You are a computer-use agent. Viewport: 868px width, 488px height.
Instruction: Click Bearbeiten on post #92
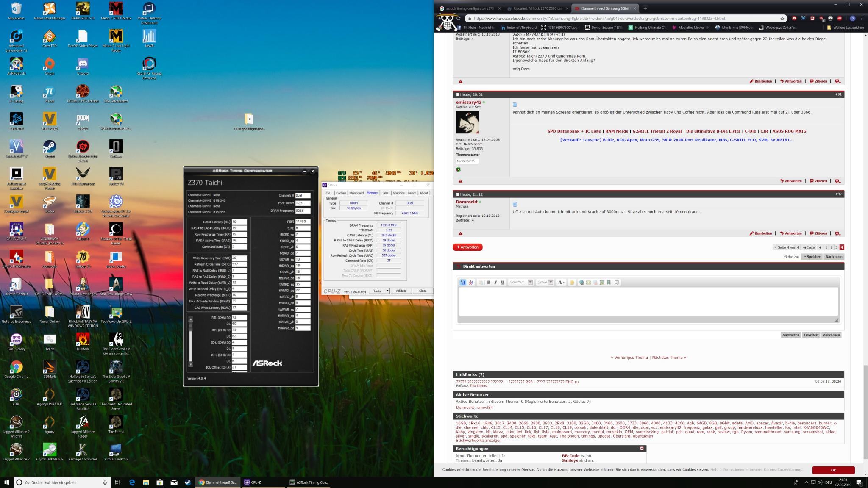761,233
